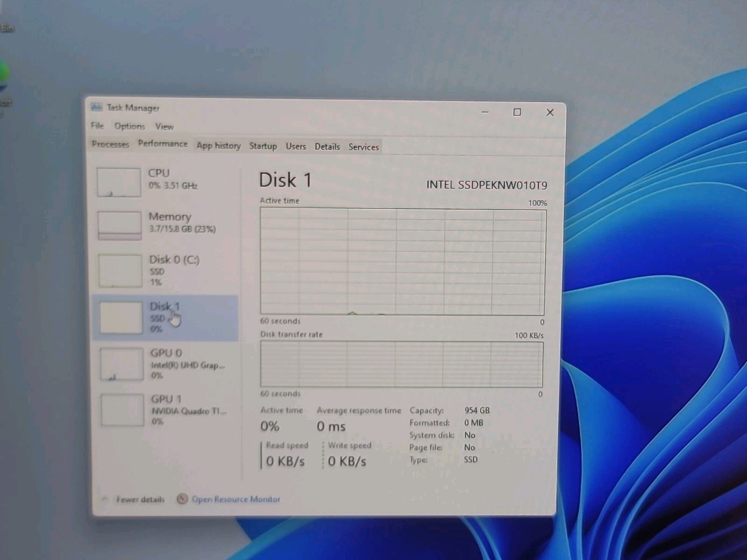Click the Task Manager title bar icon
747x560 pixels.
coord(97,107)
